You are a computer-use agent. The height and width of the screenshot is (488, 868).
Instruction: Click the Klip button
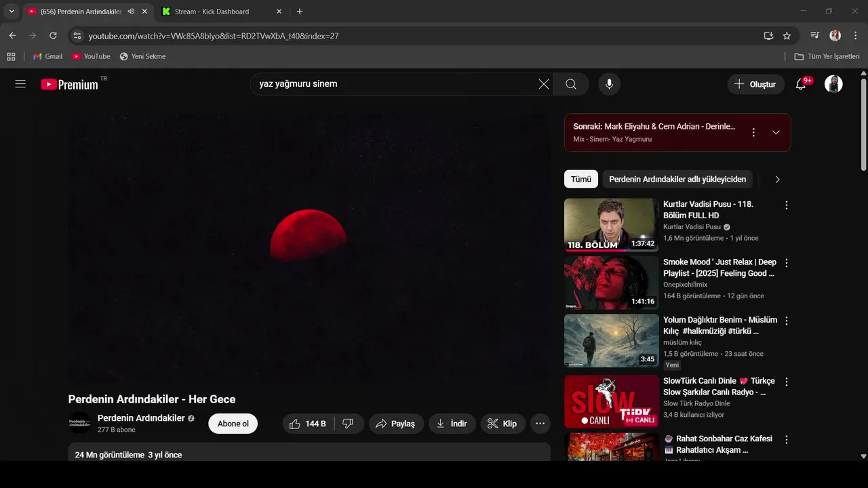(x=503, y=424)
